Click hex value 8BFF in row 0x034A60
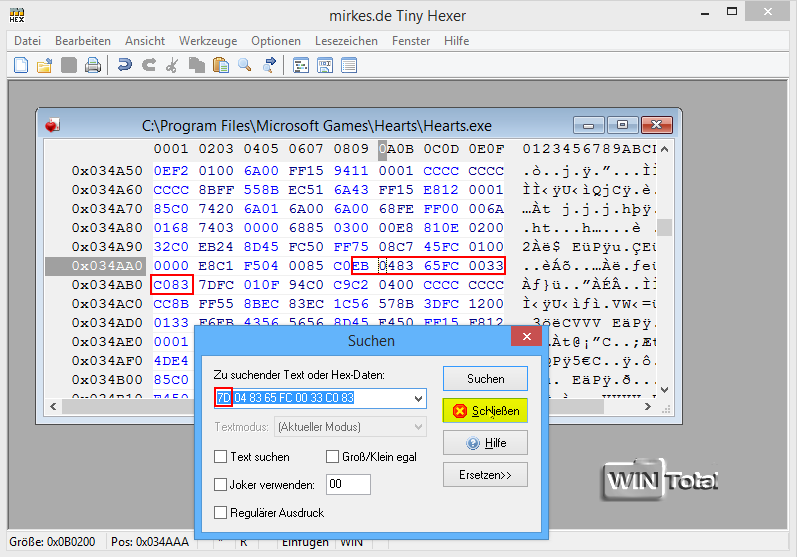 coord(216,190)
